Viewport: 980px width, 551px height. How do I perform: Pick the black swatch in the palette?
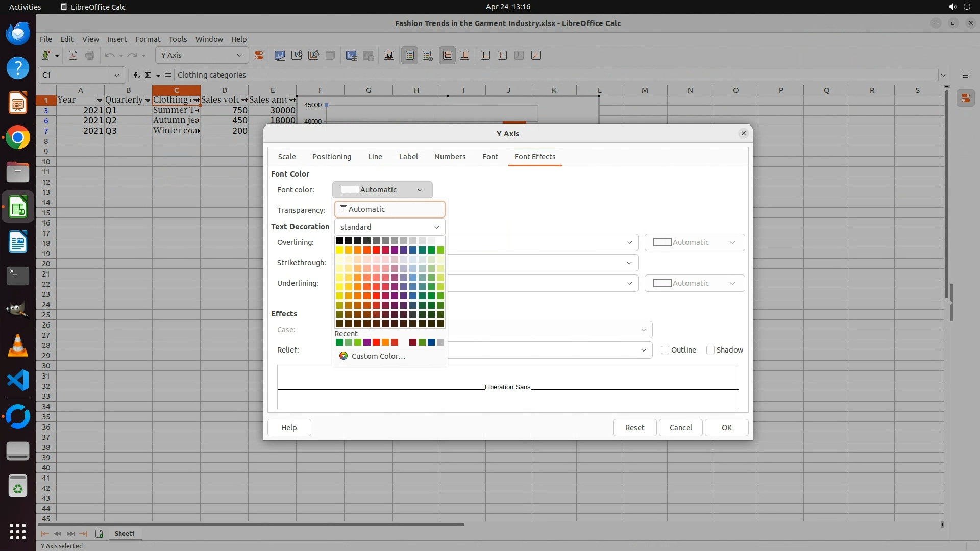click(339, 241)
